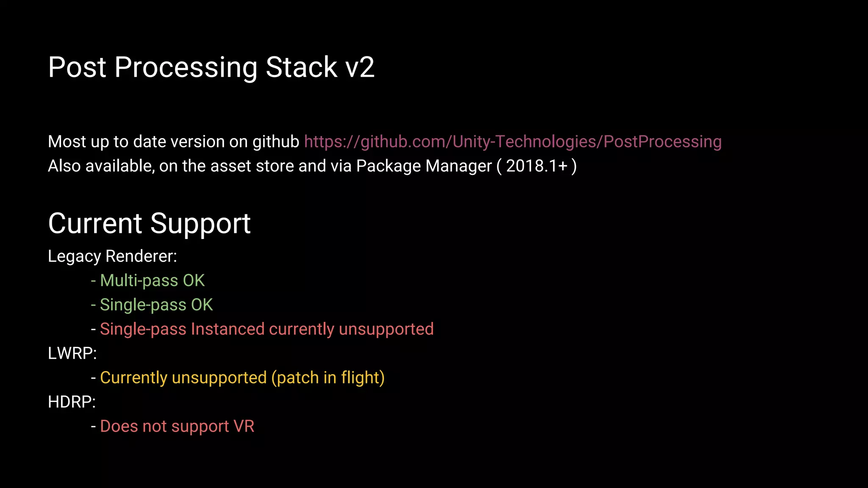This screenshot has height=488, width=868.
Task: Click the '( 2018.1+ )' version text
Action: (x=537, y=166)
